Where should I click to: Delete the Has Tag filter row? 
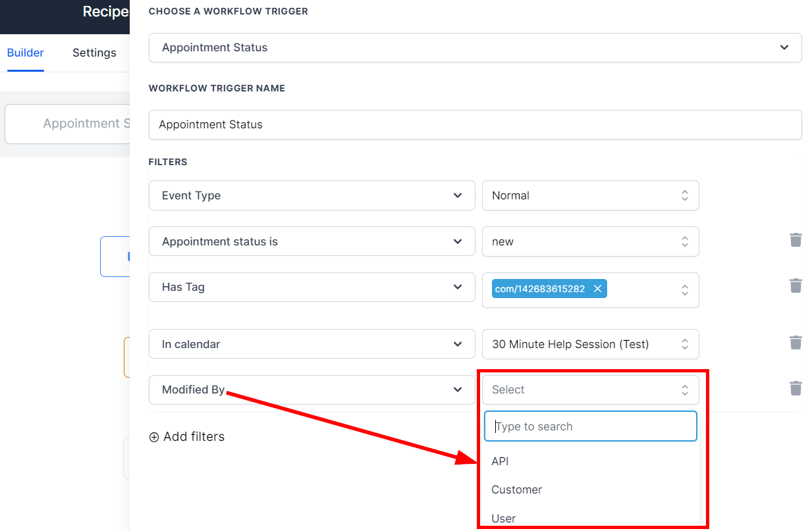tap(796, 286)
